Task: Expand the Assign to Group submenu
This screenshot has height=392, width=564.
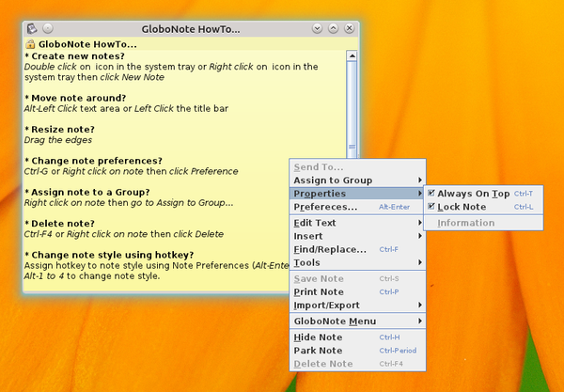Action: tap(358, 180)
